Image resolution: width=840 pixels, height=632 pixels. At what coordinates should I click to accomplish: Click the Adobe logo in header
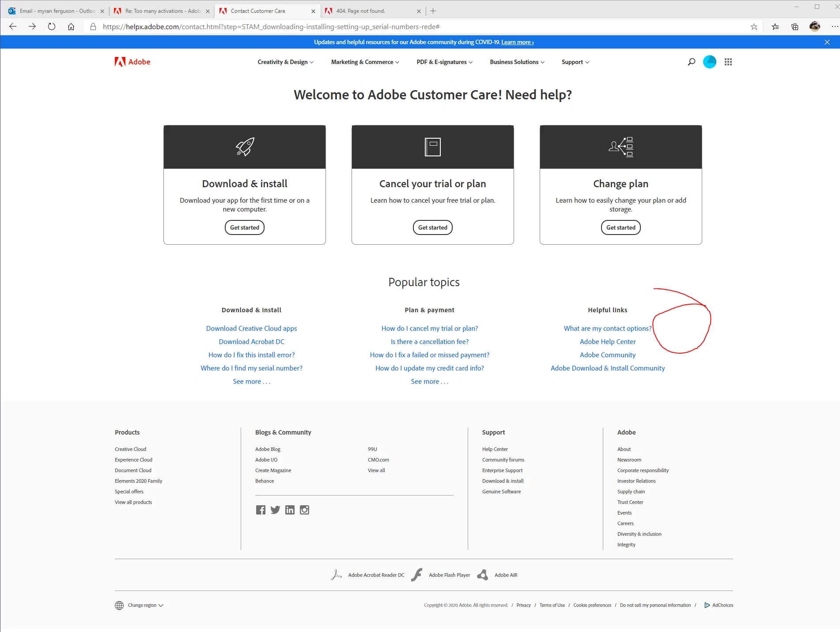132,62
